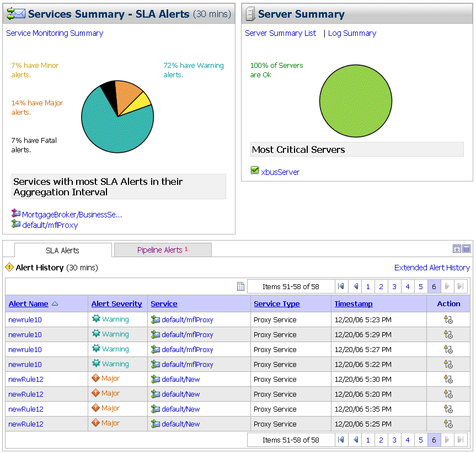Open page 3 in bottom pagination
The width and height of the screenshot is (476, 453).
tap(394, 440)
